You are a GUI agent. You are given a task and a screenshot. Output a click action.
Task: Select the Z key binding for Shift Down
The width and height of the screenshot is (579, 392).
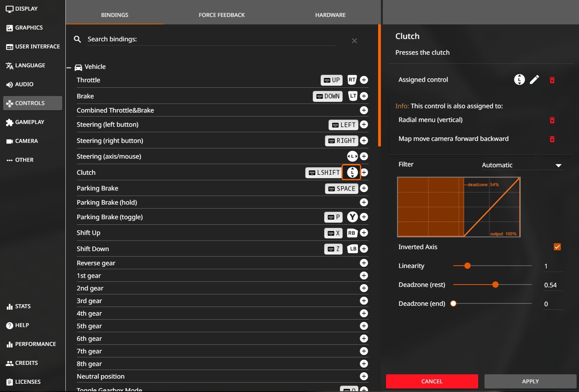(x=333, y=249)
